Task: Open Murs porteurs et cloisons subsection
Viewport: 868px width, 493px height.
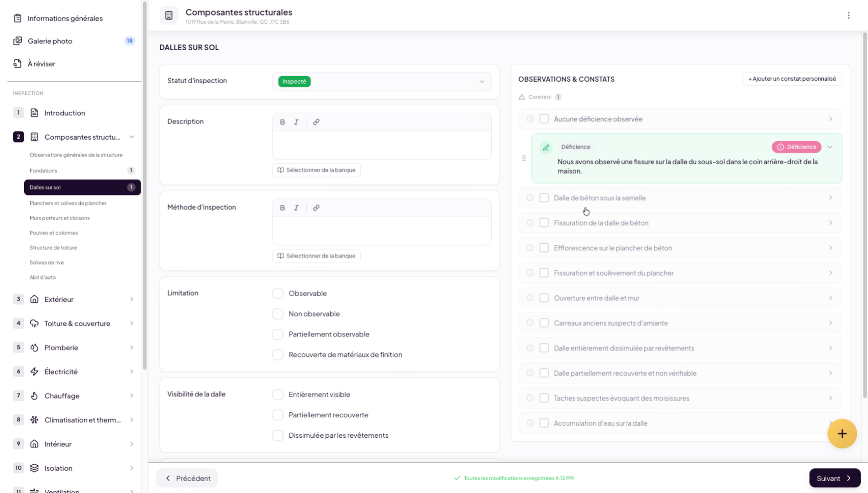Action: pos(60,218)
